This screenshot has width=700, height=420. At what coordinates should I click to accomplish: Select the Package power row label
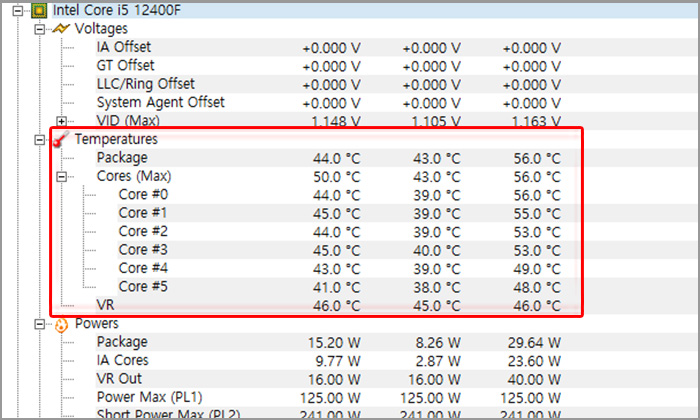(x=122, y=342)
